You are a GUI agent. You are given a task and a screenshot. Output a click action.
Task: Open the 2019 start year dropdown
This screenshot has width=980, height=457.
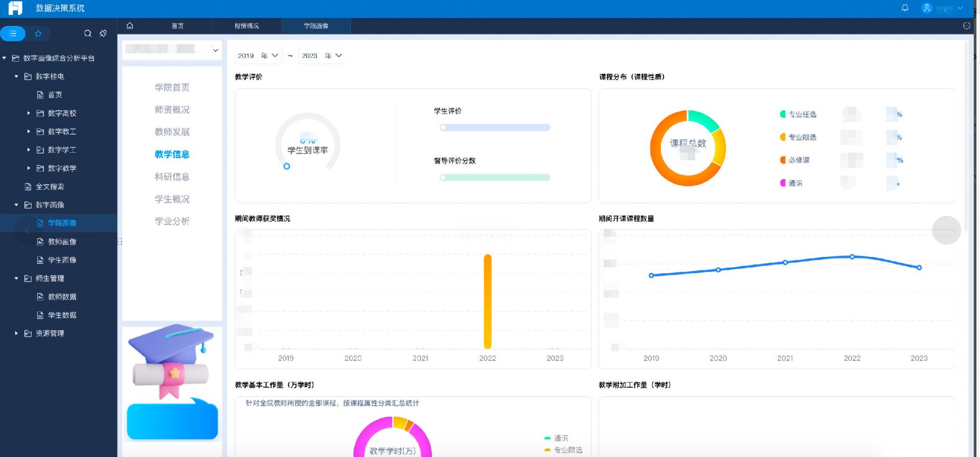coord(257,55)
